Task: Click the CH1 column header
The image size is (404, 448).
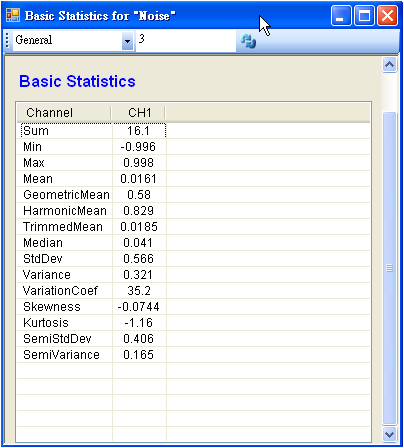Action: coord(138,113)
